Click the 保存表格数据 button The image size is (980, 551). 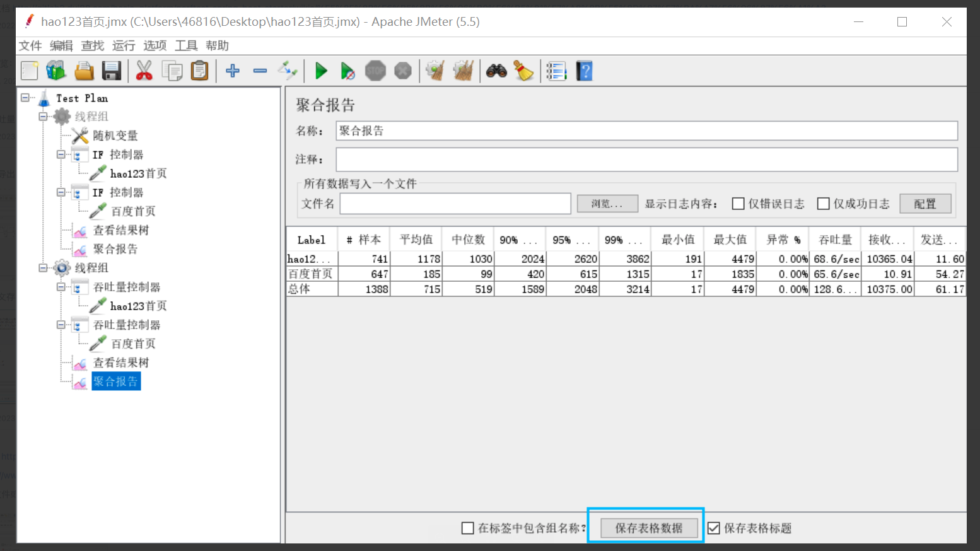coord(649,528)
